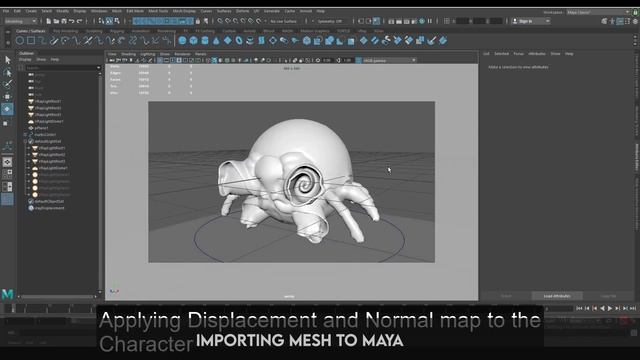Click the highlighted Rotate tool in toolbox
This screenshot has width=640, height=360.
(7, 109)
